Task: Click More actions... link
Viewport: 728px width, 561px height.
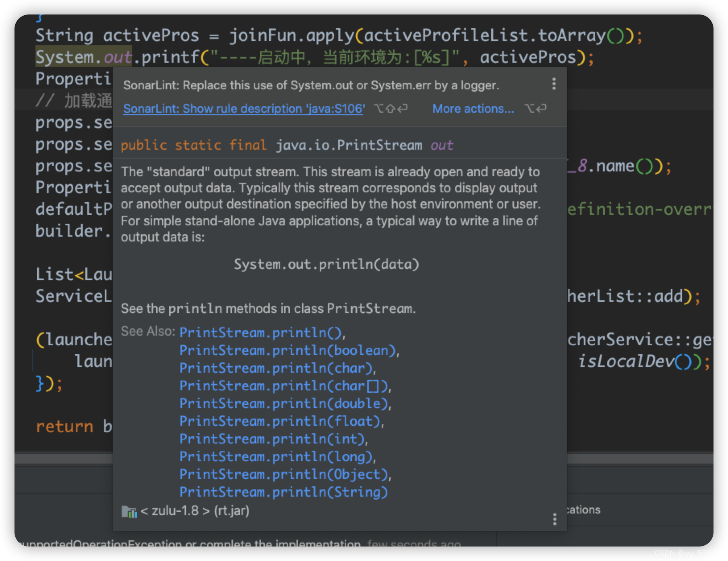Action: click(473, 109)
